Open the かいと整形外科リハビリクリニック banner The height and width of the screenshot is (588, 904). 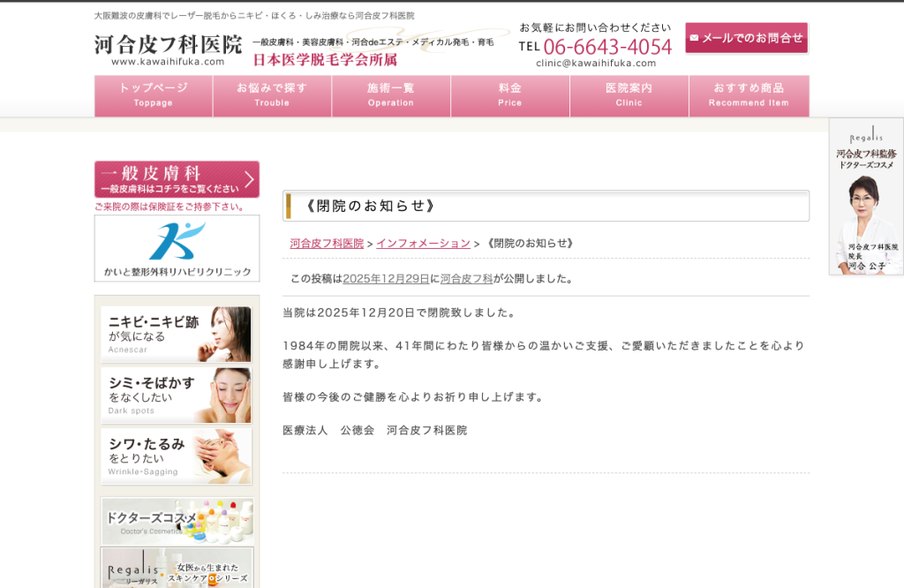tap(177, 248)
